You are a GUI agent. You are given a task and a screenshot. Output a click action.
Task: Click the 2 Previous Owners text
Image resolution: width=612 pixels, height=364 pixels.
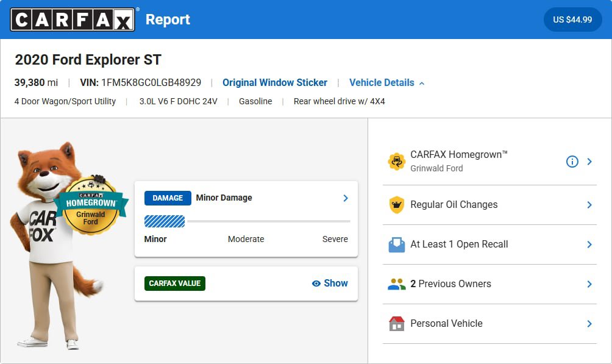pos(451,284)
